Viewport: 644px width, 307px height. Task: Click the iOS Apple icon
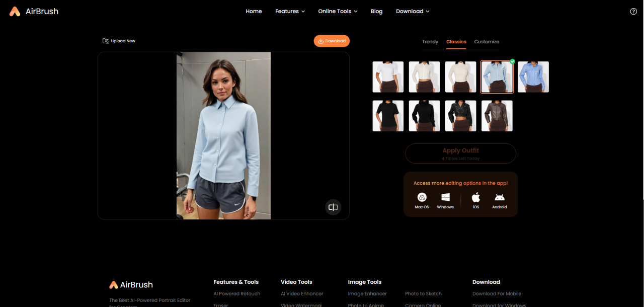coord(475,196)
